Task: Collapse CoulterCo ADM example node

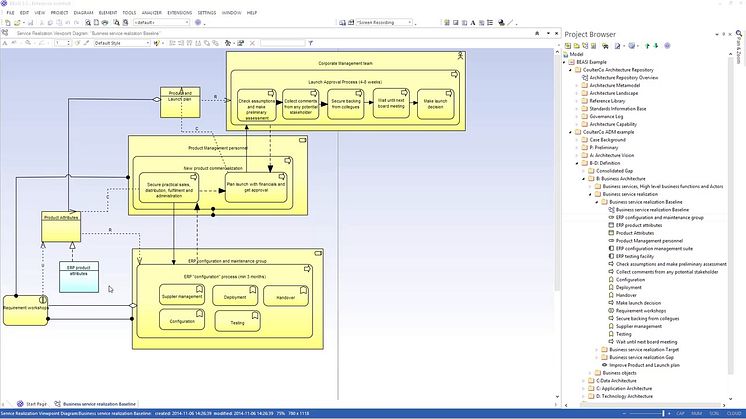Action: tap(570, 132)
